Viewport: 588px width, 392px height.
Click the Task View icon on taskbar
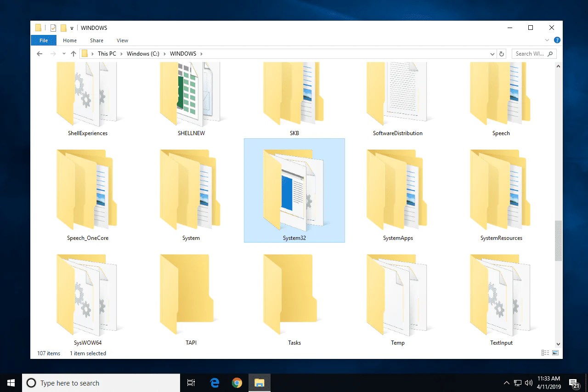pyautogui.click(x=191, y=382)
